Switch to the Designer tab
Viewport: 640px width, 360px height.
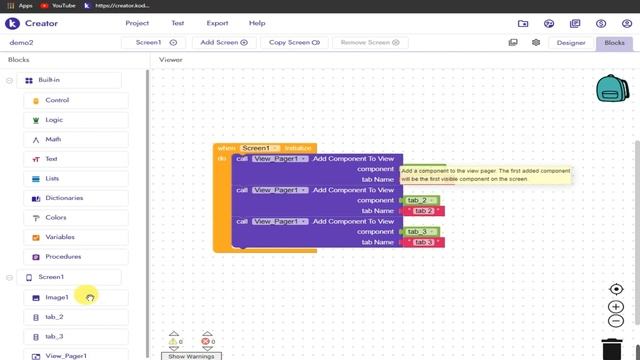click(x=571, y=43)
